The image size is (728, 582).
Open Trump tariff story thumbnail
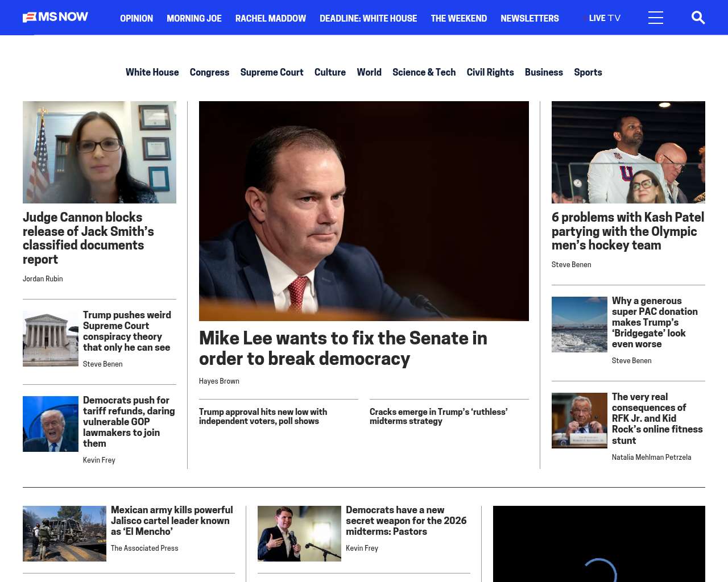click(x=51, y=424)
